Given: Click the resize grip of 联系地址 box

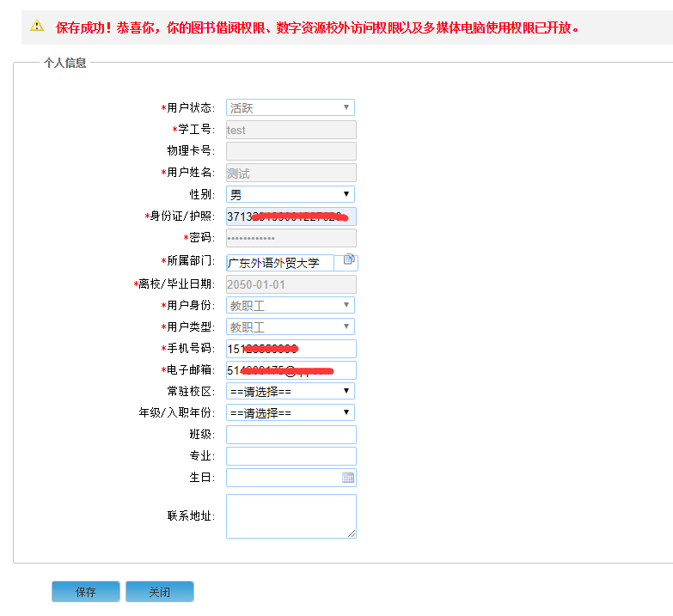Looking at the screenshot, I should coord(352,534).
